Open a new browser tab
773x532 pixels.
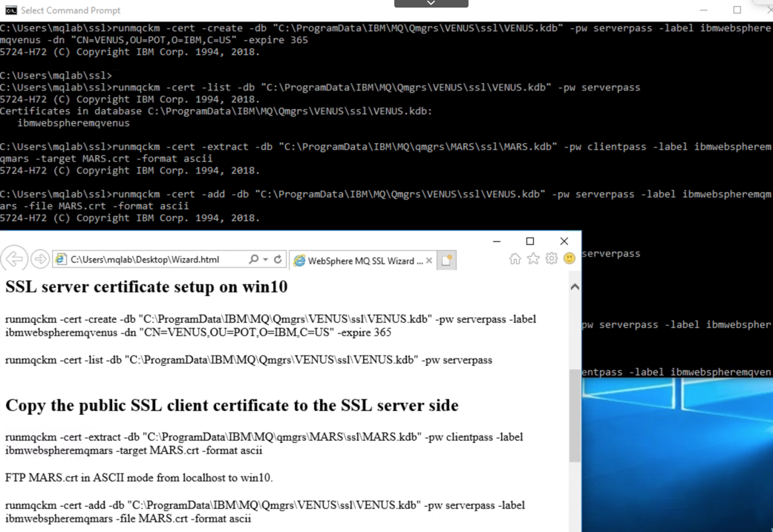pos(446,260)
